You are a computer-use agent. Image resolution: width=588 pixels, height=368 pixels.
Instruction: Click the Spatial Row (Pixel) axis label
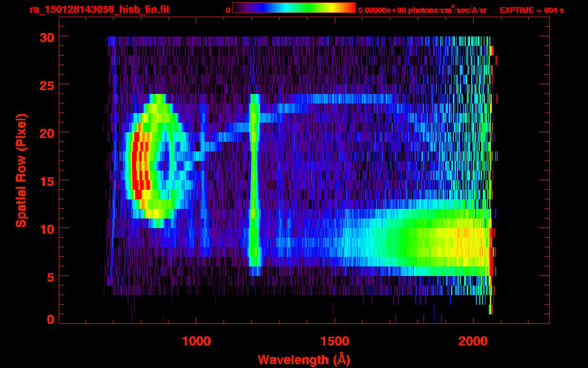[22, 171]
